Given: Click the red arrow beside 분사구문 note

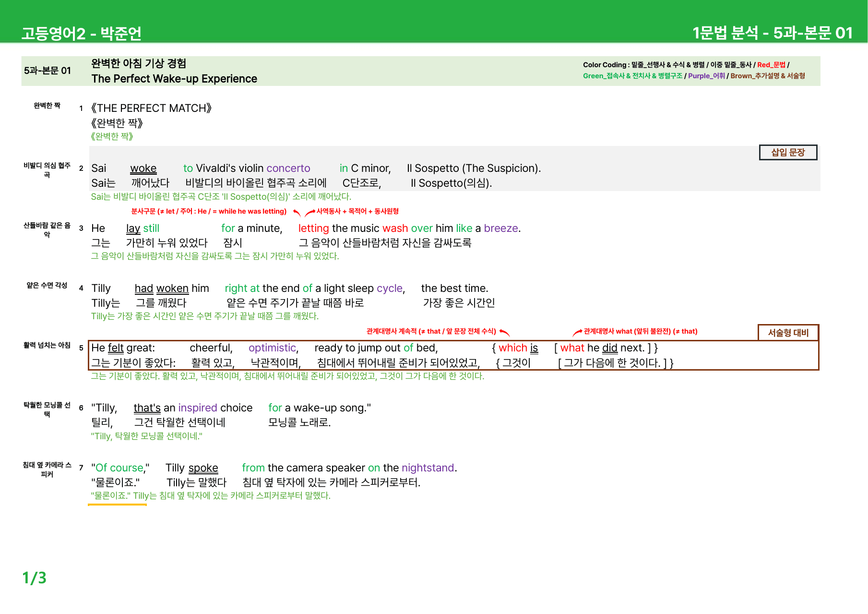Looking at the screenshot, I should point(297,212).
